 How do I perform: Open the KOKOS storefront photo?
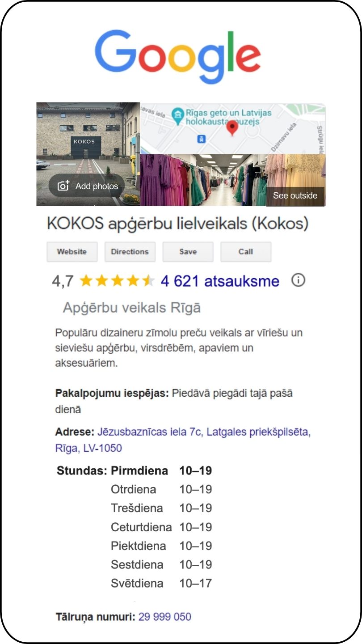tap(88, 154)
